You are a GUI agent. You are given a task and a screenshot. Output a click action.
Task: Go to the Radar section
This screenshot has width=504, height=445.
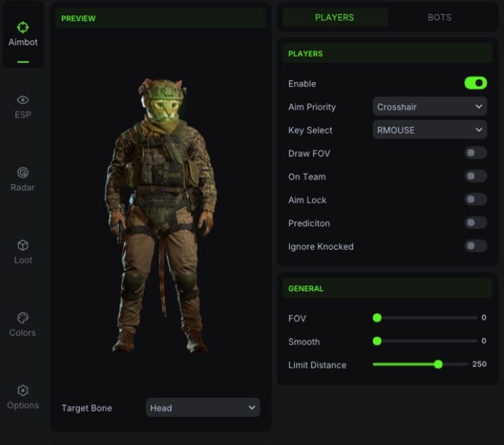pyautogui.click(x=23, y=179)
